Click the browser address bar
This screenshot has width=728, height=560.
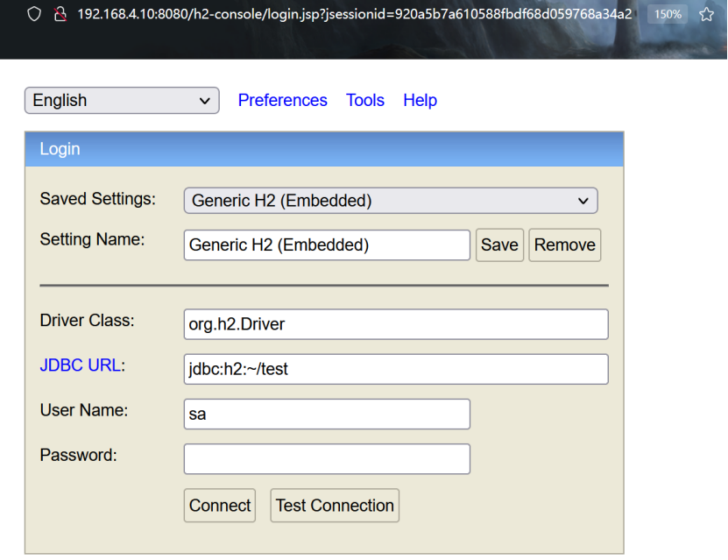point(350,14)
